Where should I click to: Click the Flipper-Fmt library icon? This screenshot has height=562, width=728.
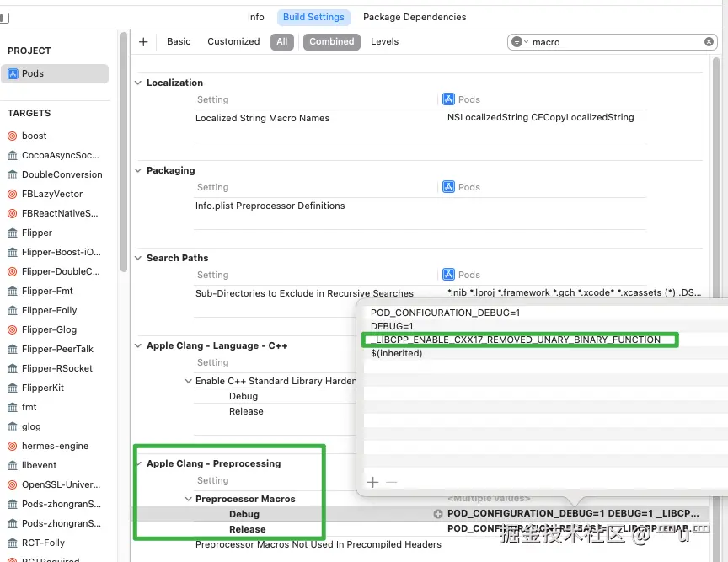click(13, 292)
